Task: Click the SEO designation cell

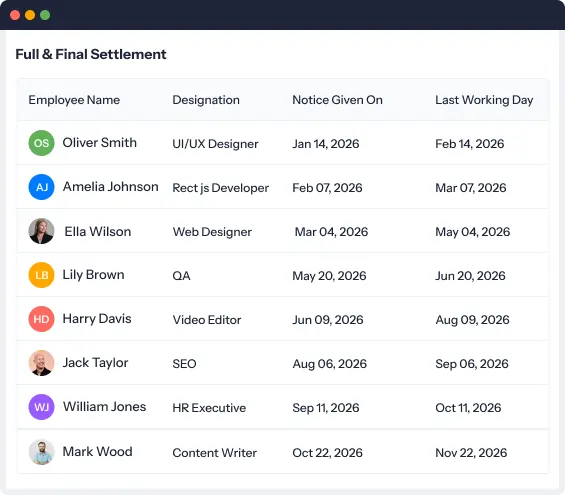Action: (184, 364)
